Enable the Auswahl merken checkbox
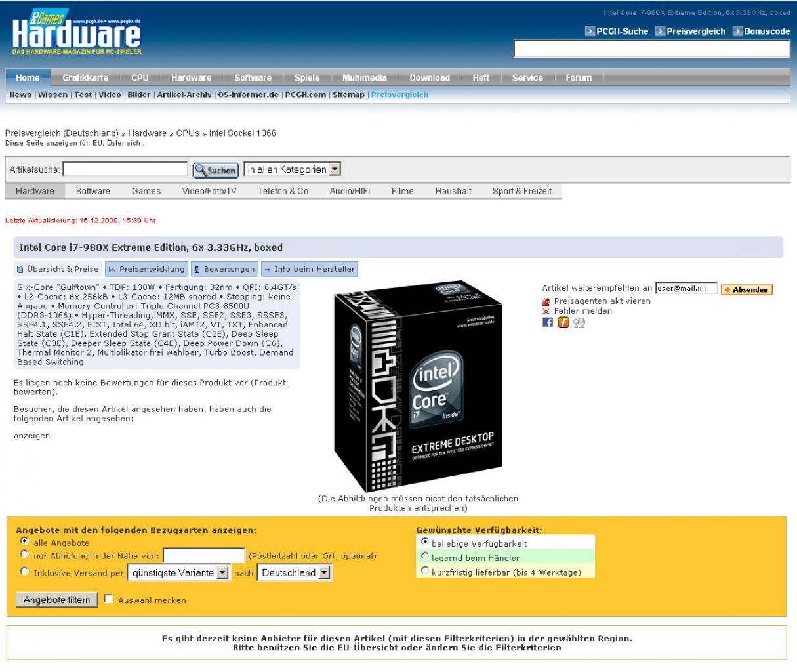Screen dimensions: 797x672 point(109,599)
